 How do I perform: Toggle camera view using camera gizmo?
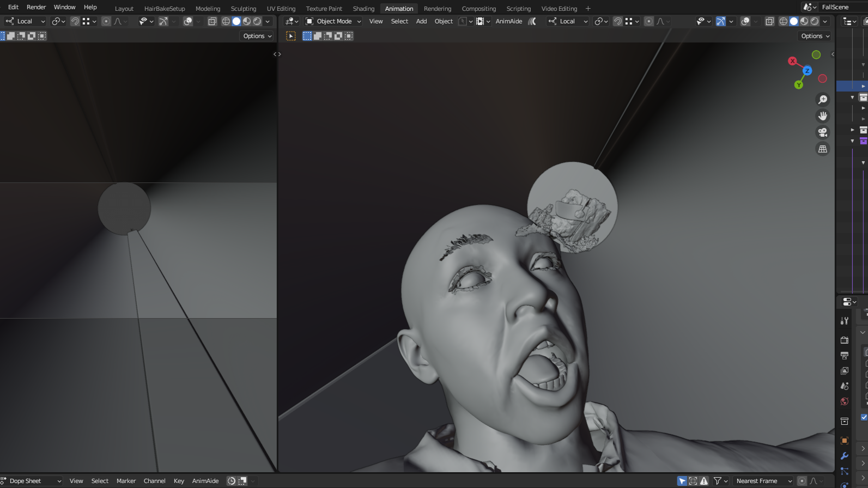pos(822,132)
